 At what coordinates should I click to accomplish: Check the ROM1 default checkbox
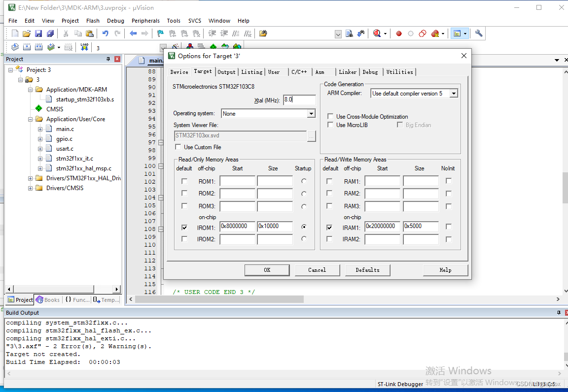pyautogui.click(x=184, y=181)
